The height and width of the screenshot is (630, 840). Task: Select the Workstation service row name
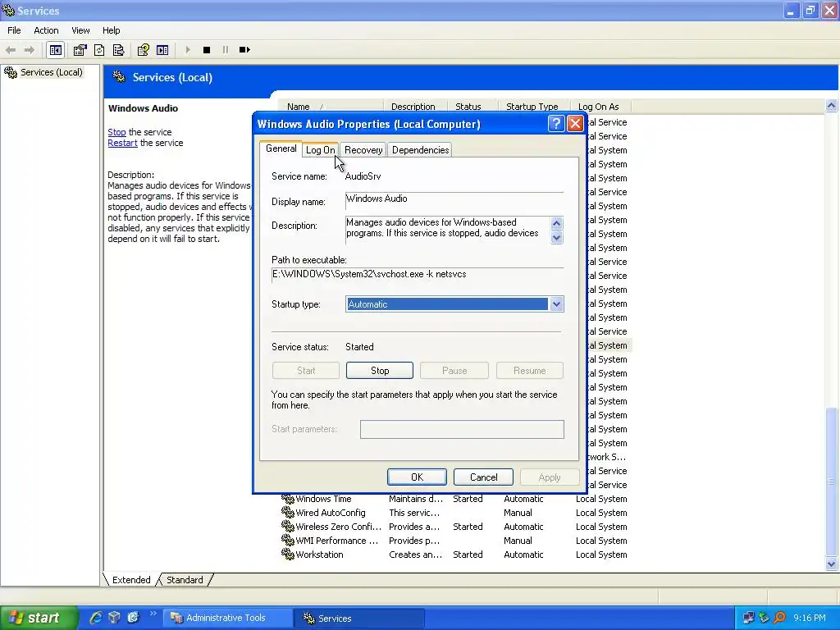click(319, 555)
